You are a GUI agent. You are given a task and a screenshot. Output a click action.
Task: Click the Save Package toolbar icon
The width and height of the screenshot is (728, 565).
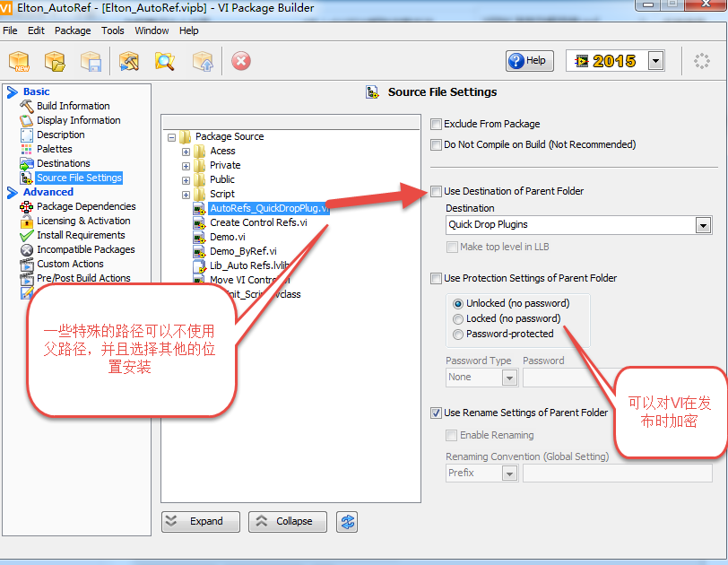pyautogui.click(x=91, y=61)
